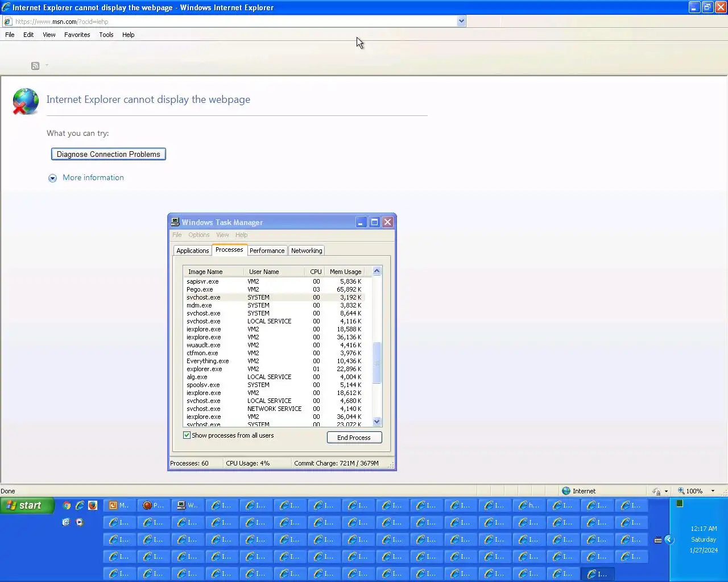The image size is (728, 582).
Task: Select the Processes tab
Action: pos(229,250)
